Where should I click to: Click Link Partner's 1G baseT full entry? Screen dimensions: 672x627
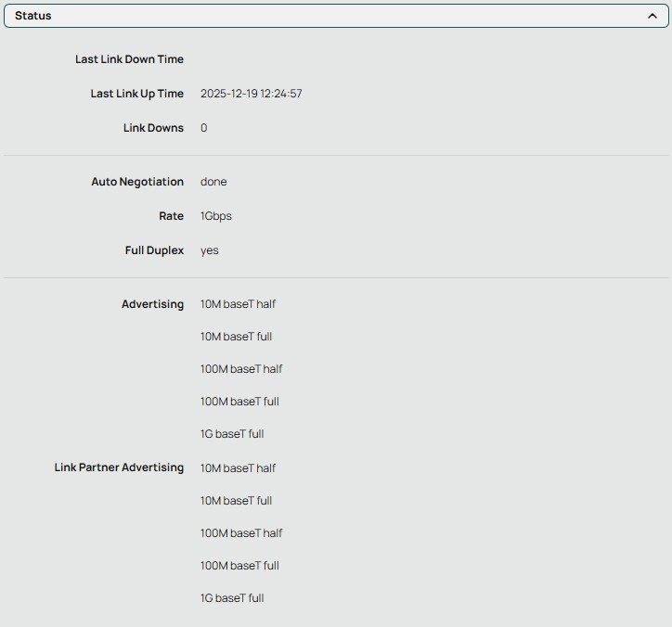pos(232,598)
